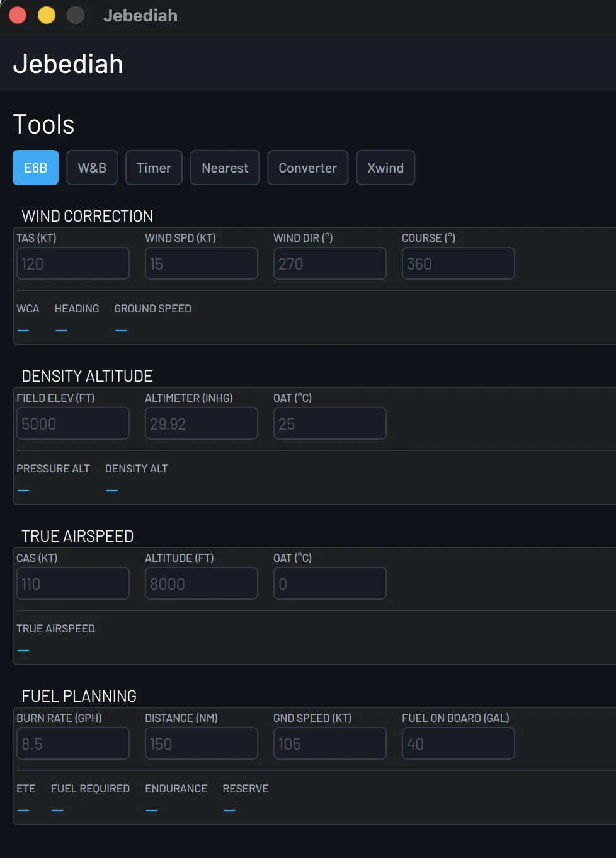Click the GND SPEED (KT) input

click(x=329, y=743)
